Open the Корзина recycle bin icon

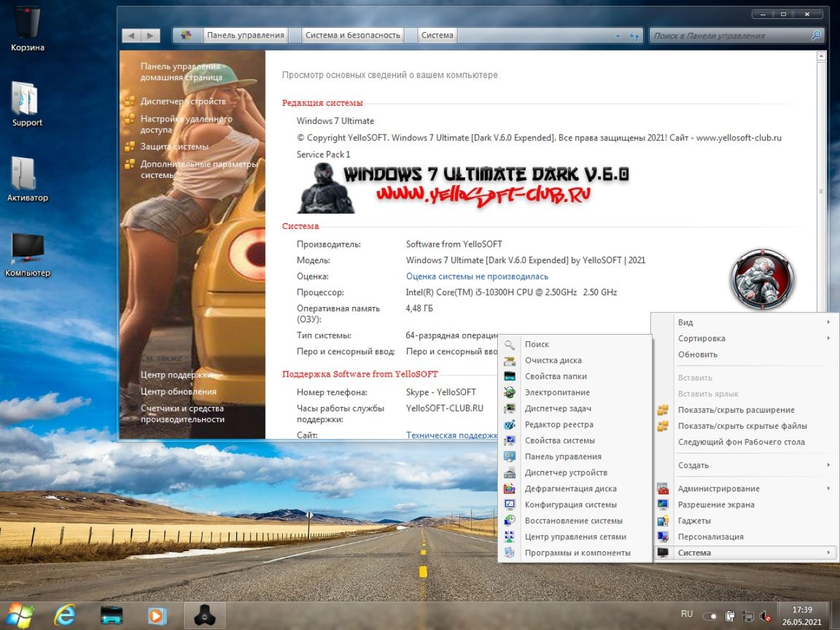(x=28, y=29)
